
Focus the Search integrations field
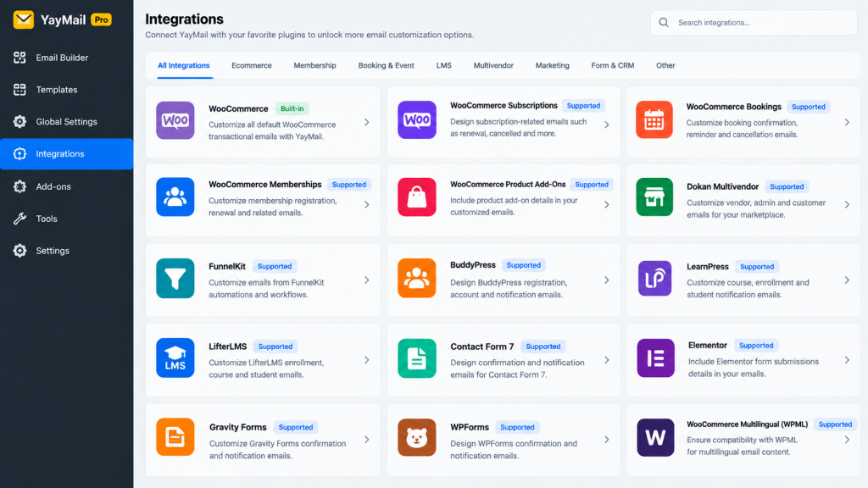[754, 23]
